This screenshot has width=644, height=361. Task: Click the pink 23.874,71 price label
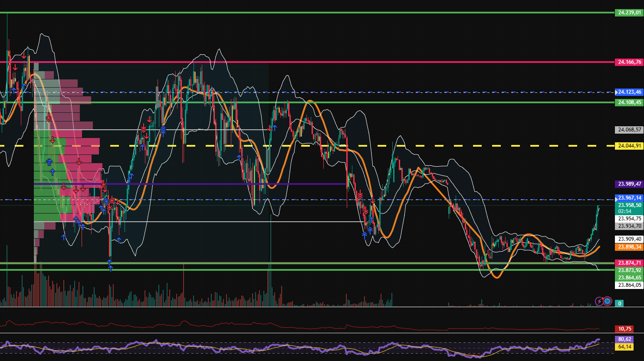(x=629, y=263)
